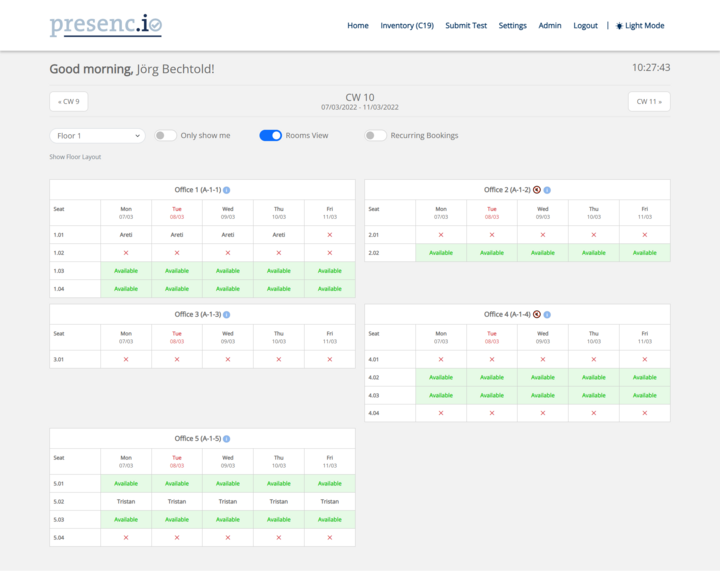
Task: Open the Settings menu item
Action: [512, 26]
